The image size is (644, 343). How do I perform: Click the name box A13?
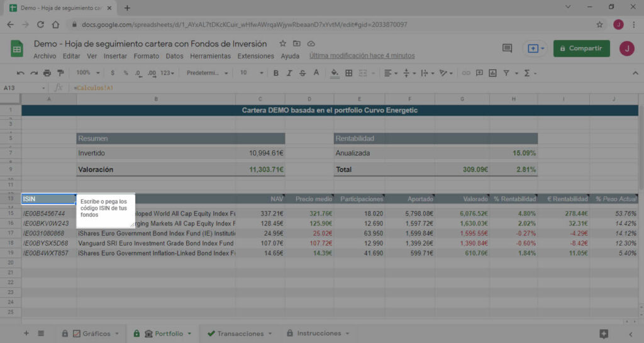(x=23, y=88)
